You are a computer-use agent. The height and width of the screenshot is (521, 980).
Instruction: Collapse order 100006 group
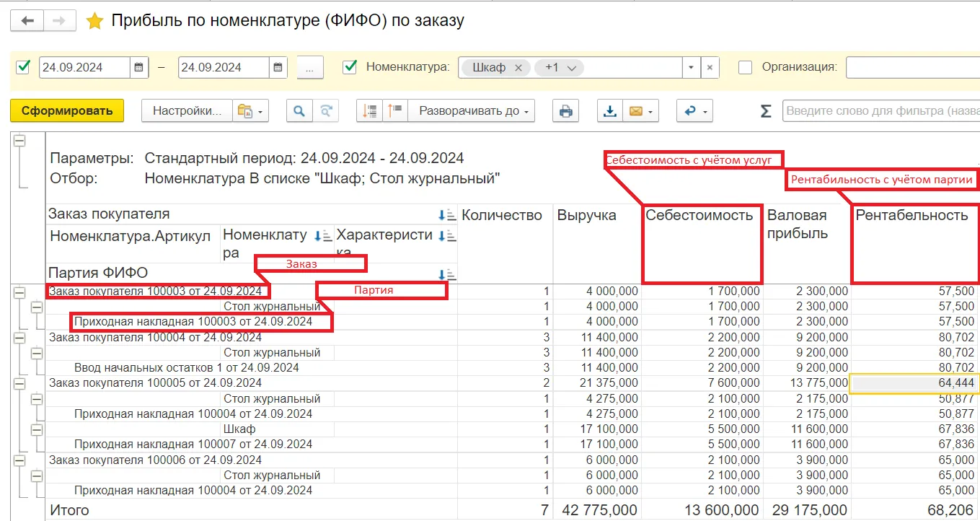[x=19, y=460]
